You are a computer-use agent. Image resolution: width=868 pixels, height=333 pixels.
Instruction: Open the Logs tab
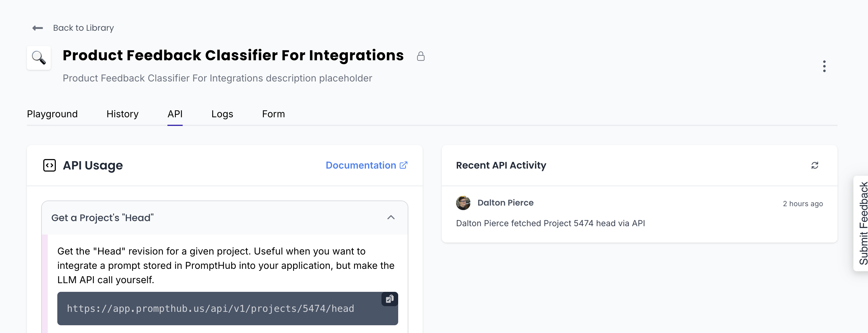222,114
